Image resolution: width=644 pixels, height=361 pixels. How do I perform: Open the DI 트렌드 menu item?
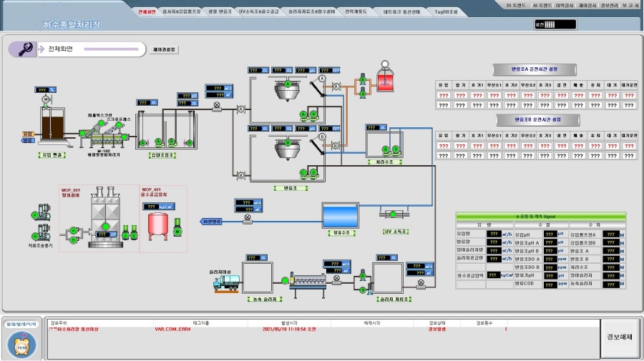[516, 5]
